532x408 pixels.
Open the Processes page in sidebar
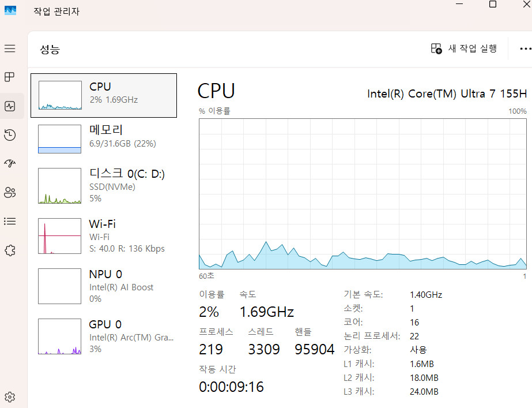pyautogui.click(x=10, y=77)
